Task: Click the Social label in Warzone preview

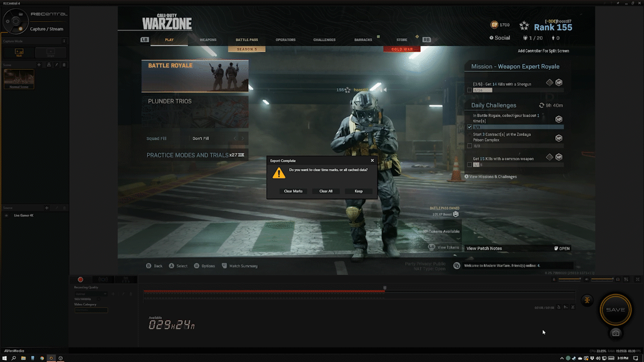Action: [502, 38]
